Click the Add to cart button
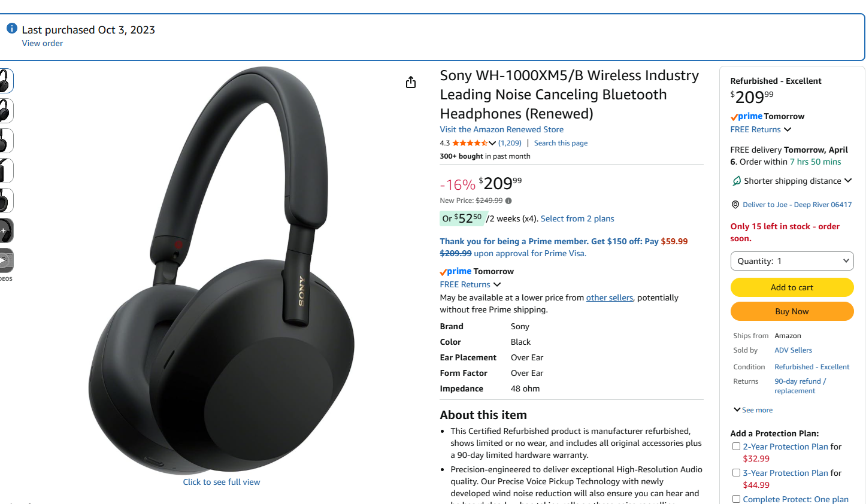 (x=792, y=287)
